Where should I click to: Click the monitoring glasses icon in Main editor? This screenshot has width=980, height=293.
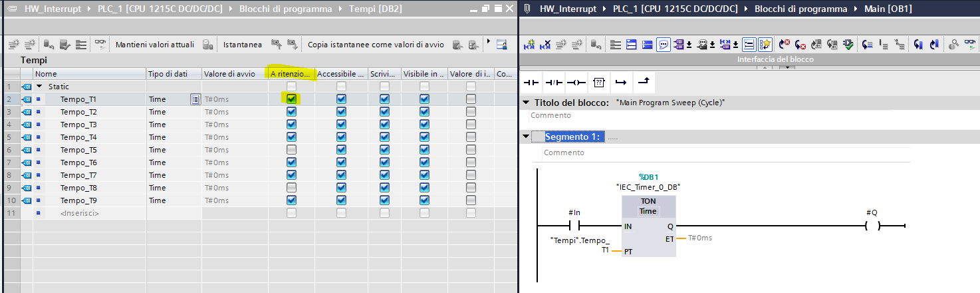tap(971, 45)
